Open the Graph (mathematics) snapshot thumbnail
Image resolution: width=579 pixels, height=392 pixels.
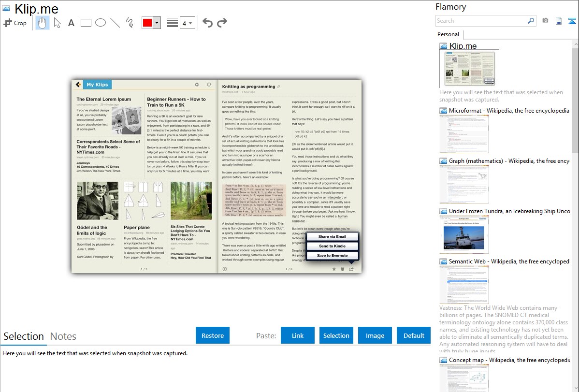(464, 184)
